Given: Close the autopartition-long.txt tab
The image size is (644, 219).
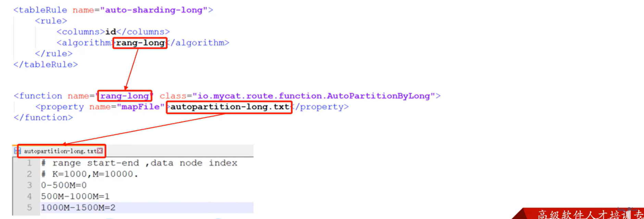Looking at the screenshot, I should (100, 151).
